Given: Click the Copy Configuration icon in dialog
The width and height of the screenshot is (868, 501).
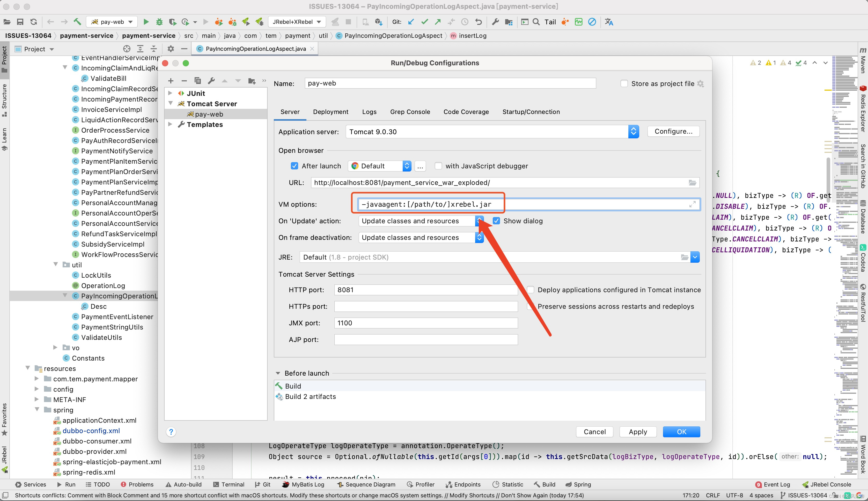Looking at the screenshot, I should click(x=197, y=81).
